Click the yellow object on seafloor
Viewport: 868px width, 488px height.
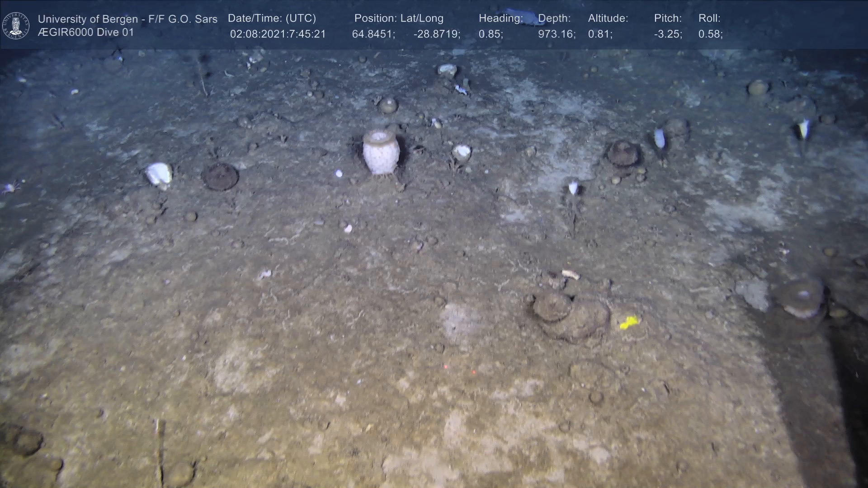(629, 322)
